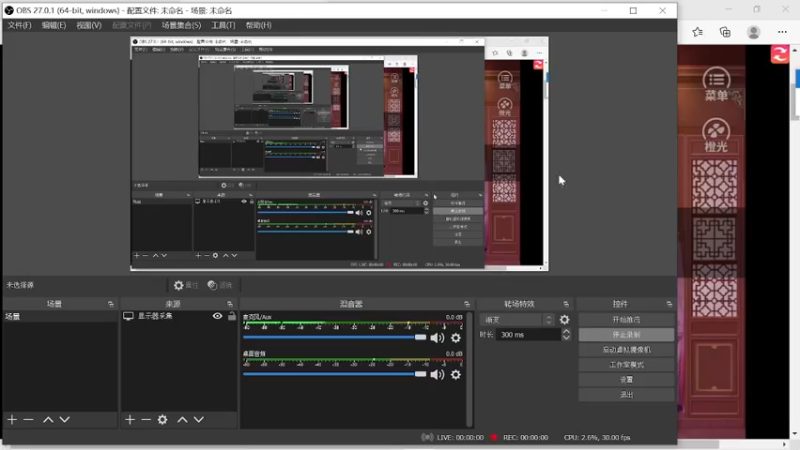Open source properties gear in 来源 toolbar
Viewport: 800px width, 450px height.
click(x=162, y=419)
